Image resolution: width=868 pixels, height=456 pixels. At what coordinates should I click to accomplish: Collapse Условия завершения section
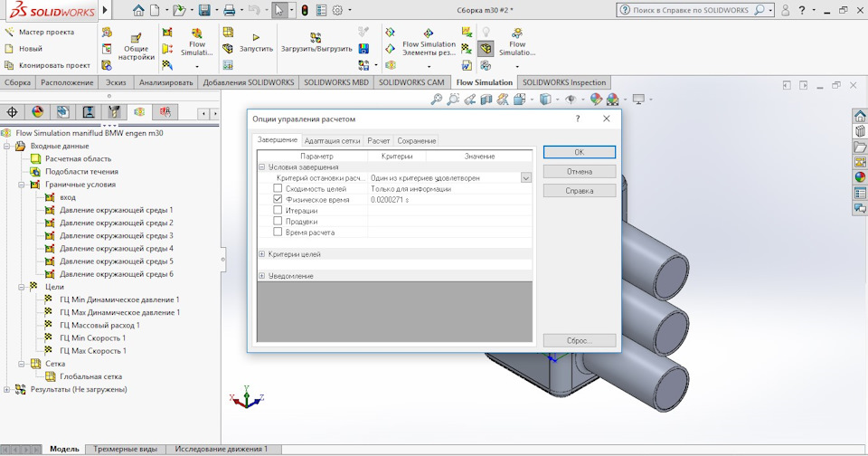point(262,166)
